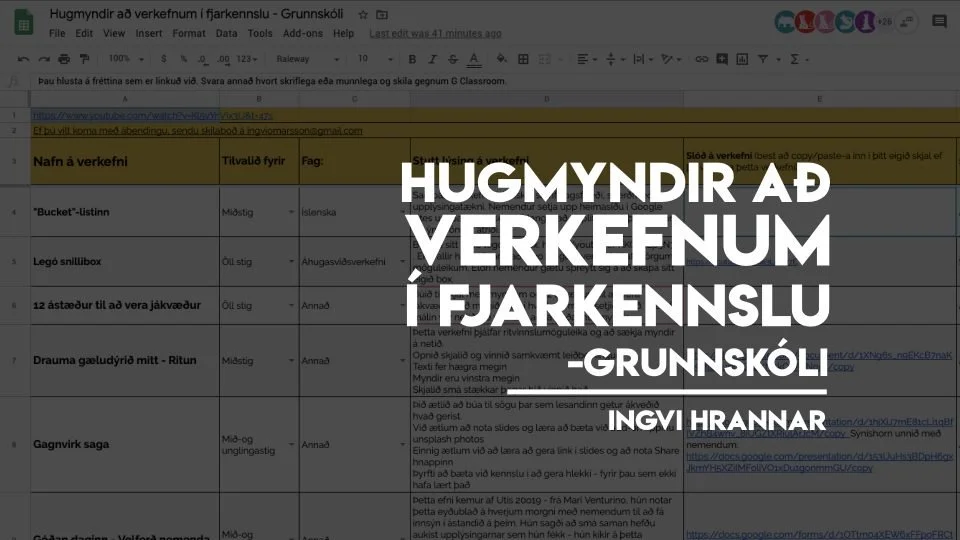Show the +26 more collaborators
Screen dimensions: 960x540
point(884,22)
